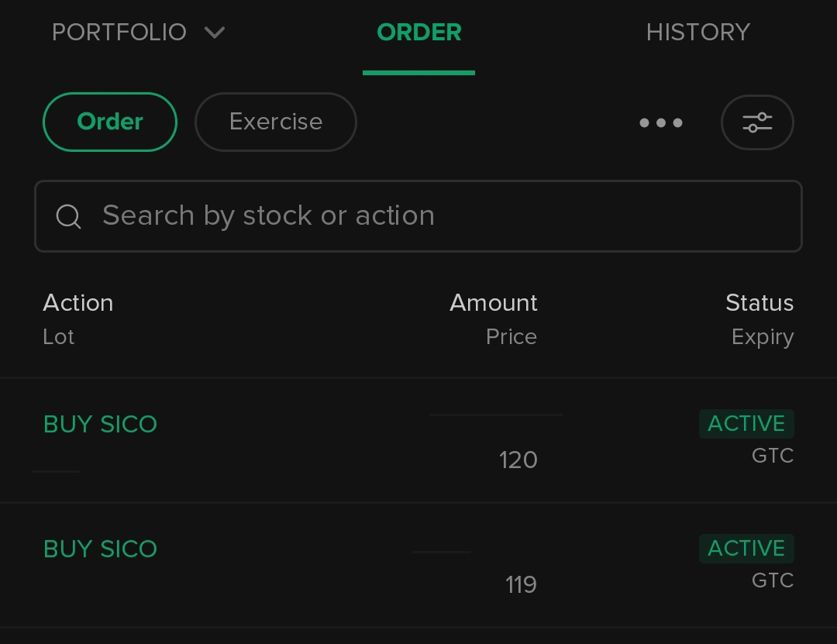Sort by the Status column header
Viewport: 837px width, 644px height.
tap(759, 303)
